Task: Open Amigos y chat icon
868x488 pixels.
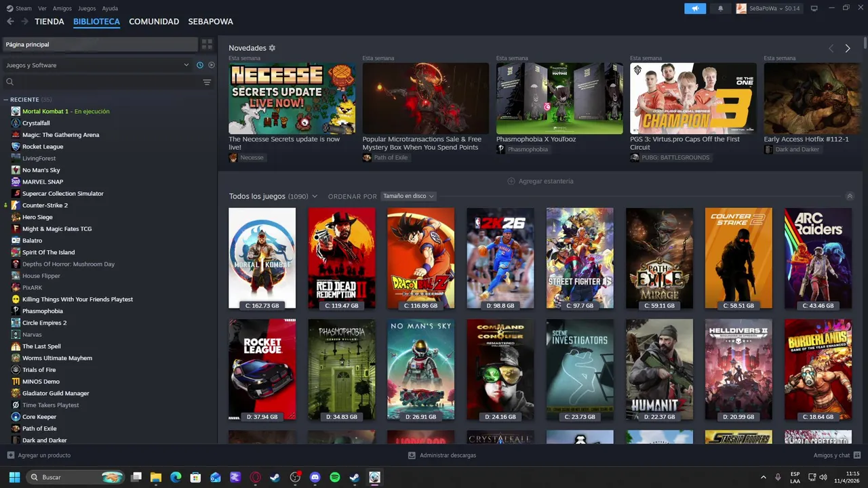Action: coord(857,455)
